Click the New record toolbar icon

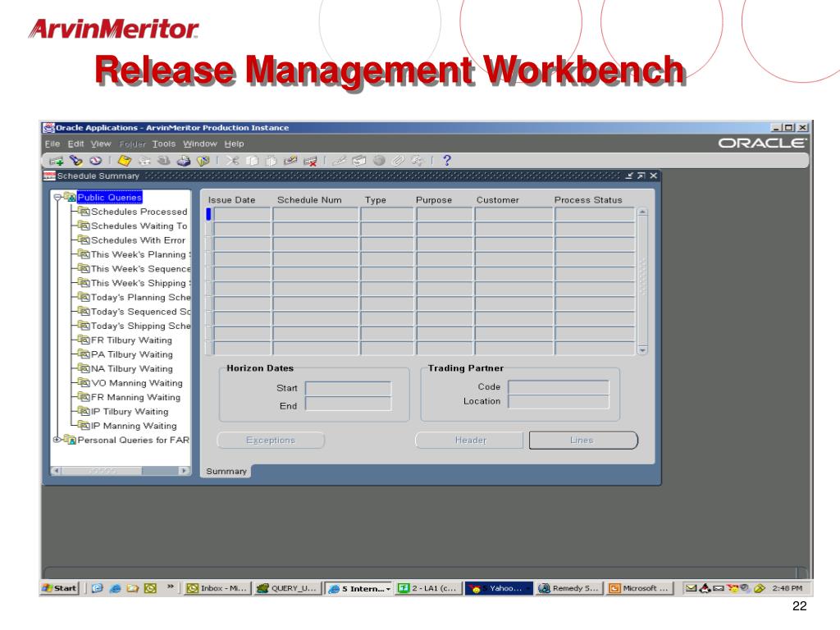pos(56,161)
